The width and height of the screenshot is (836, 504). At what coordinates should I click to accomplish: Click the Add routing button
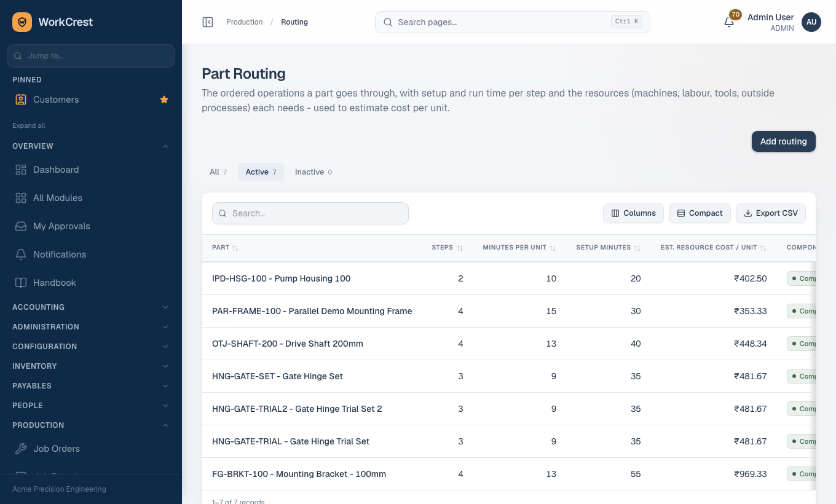[x=784, y=141]
